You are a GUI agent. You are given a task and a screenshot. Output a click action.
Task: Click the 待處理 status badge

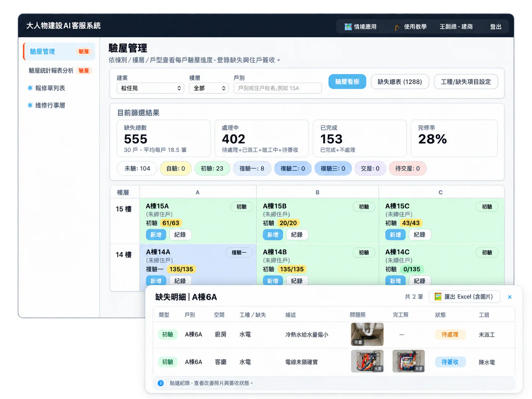pos(450,334)
